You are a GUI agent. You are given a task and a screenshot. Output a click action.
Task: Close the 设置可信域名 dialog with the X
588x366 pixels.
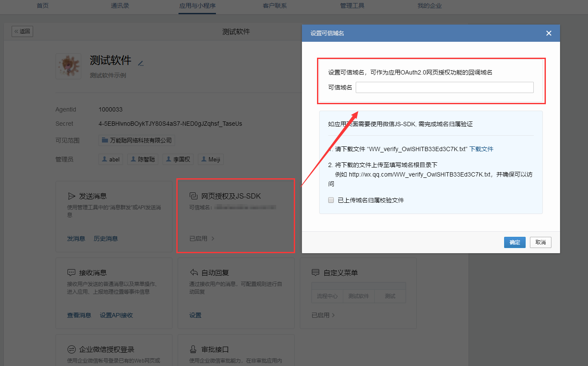pos(548,33)
